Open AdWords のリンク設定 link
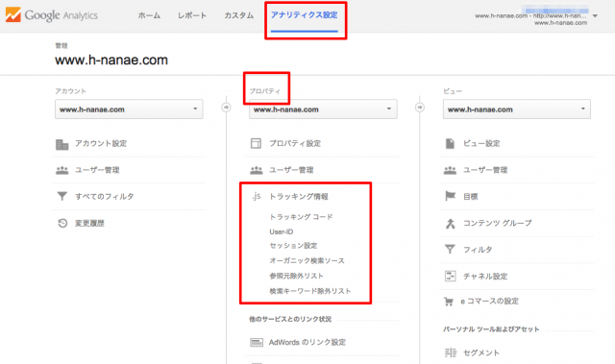Image resolution: width=615 pixels, height=364 pixels. (307, 343)
